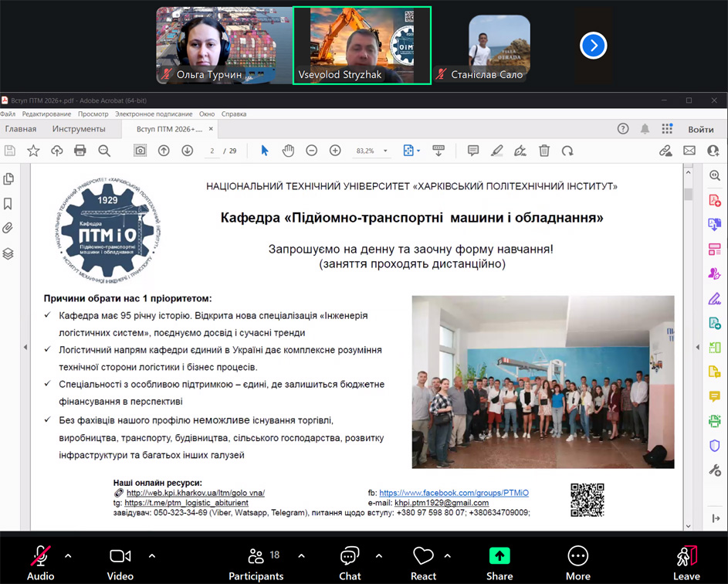The width and height of the screenshot is (728, 584).
Task: Switch to the Инструменты tab
Action: point(79,129)
